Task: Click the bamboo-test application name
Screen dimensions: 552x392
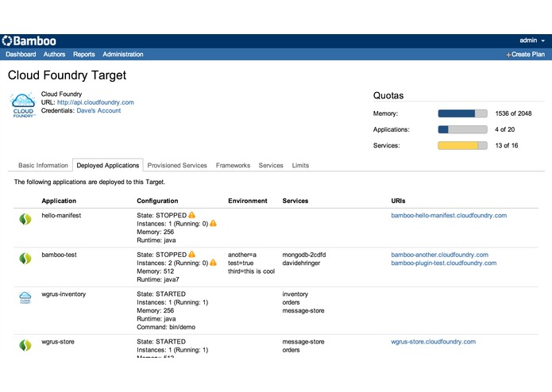Action: (x=59, y=255)
